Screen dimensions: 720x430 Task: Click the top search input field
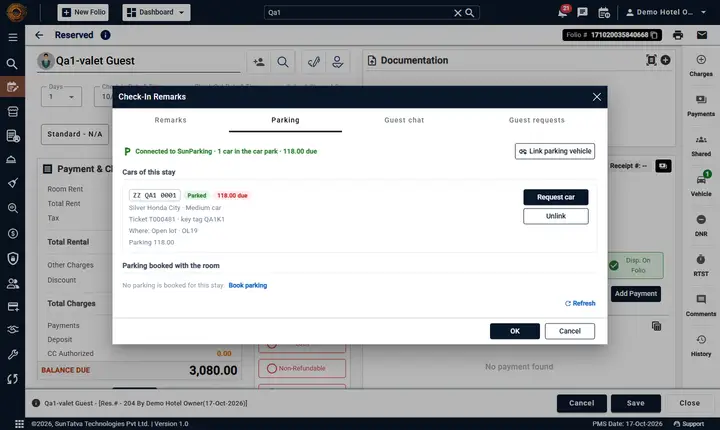coord(358,13)
